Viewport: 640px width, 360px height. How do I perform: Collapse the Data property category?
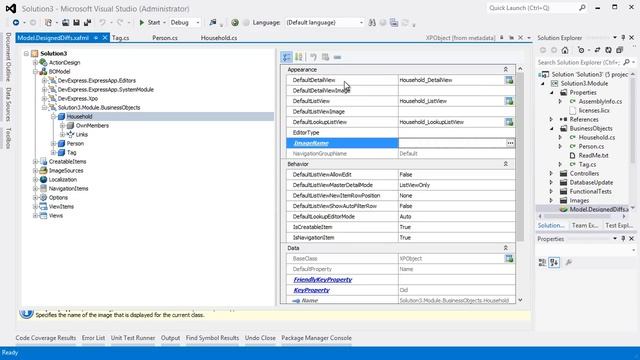click(505, 248)
